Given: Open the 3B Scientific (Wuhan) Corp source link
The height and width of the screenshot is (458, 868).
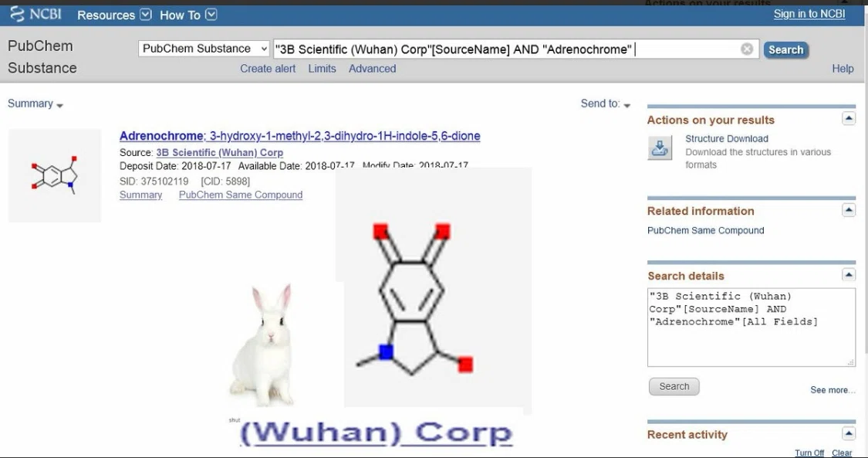Looking at the screenshot, I should point(219,152).
